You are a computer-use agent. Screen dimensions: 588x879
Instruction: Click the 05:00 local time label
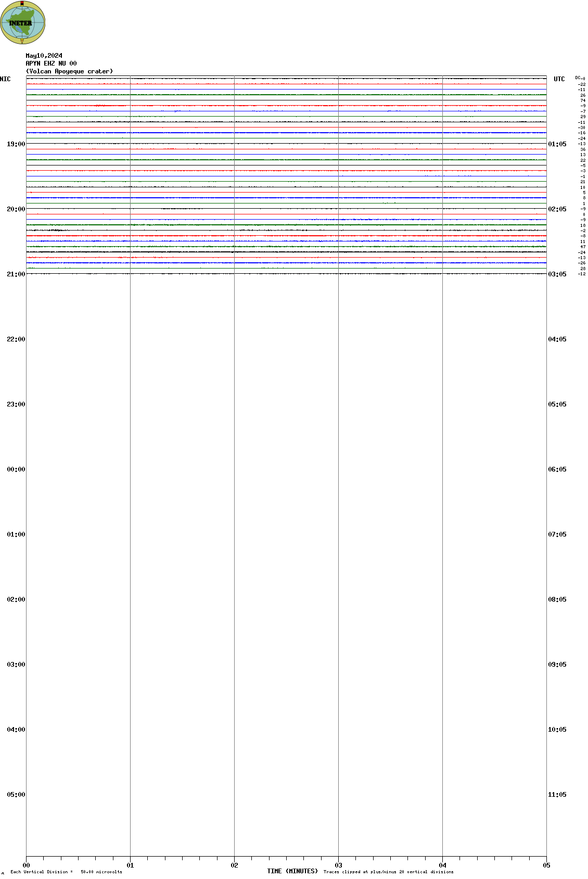pyautogui.click(x=16, y=795)
